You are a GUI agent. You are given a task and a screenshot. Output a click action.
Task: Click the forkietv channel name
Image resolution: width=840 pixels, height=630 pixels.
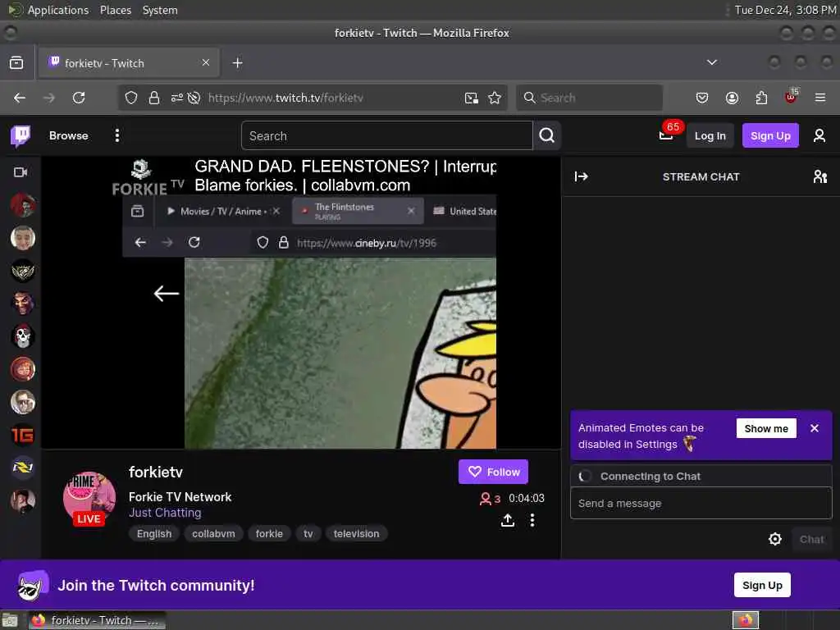(155, 472)
